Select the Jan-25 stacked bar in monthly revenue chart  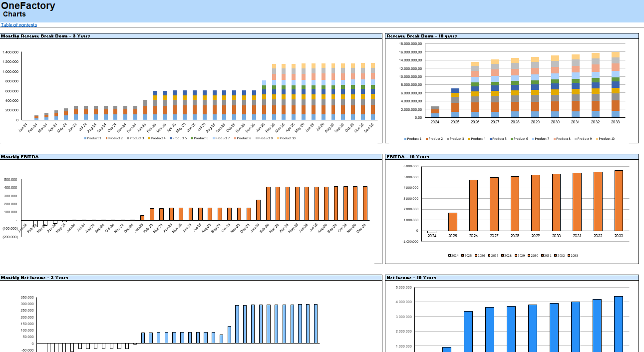145,110
